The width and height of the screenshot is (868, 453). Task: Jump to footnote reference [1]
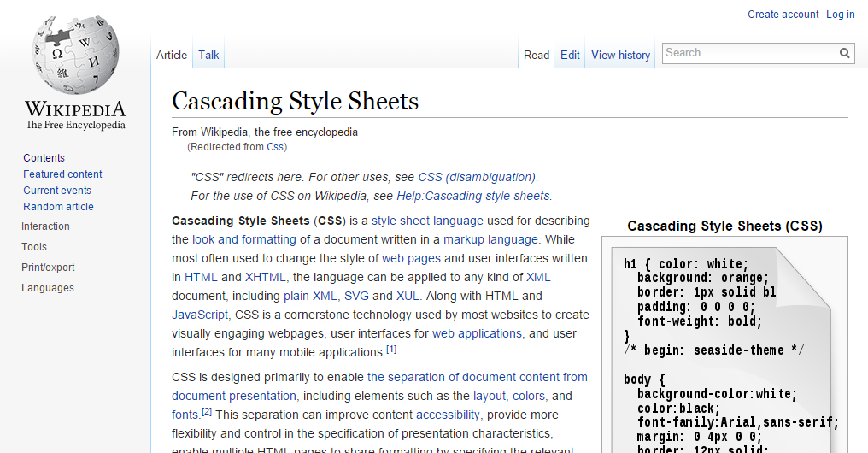tap(391, 349)
